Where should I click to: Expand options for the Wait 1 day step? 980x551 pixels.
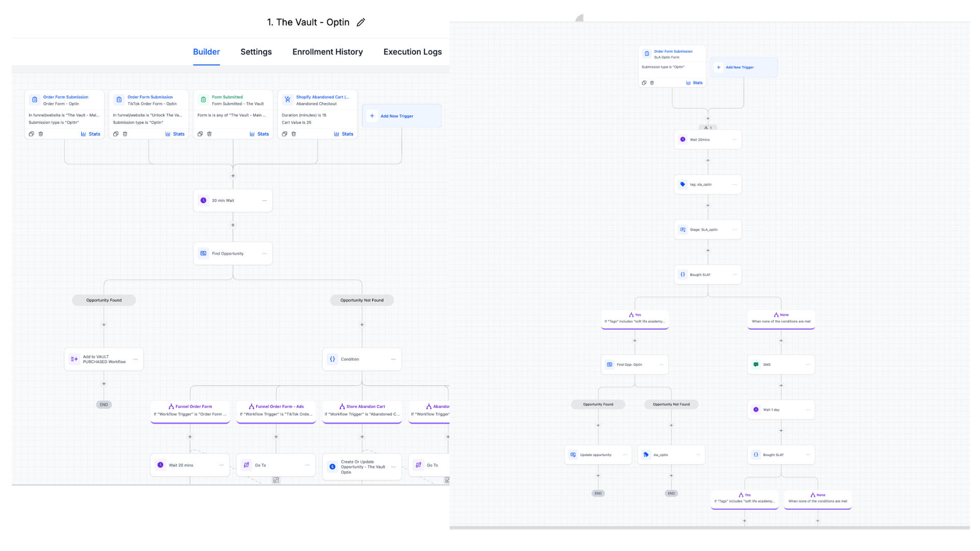coord(808,410)
